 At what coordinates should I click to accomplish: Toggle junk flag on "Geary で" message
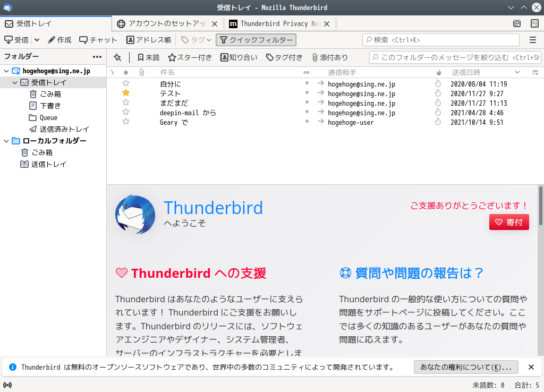[438, 122]
